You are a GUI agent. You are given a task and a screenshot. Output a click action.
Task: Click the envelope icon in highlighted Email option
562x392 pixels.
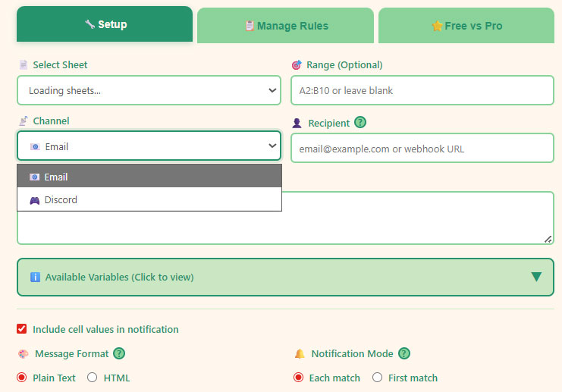(34, 177)
